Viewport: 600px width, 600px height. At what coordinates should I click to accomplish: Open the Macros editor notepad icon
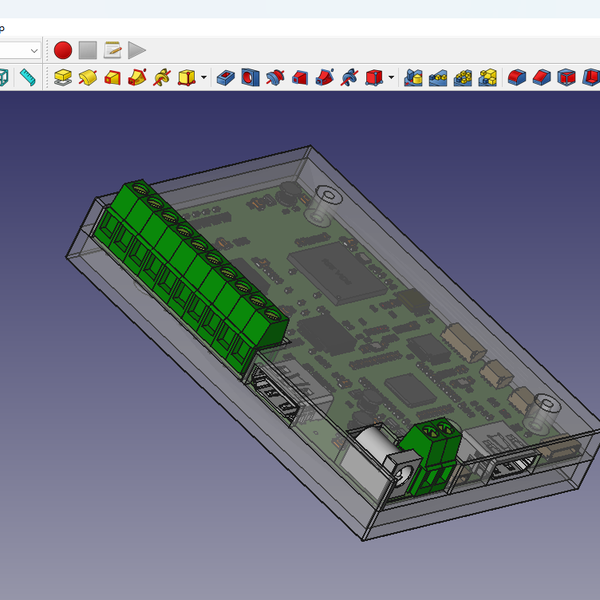point(112,49)
